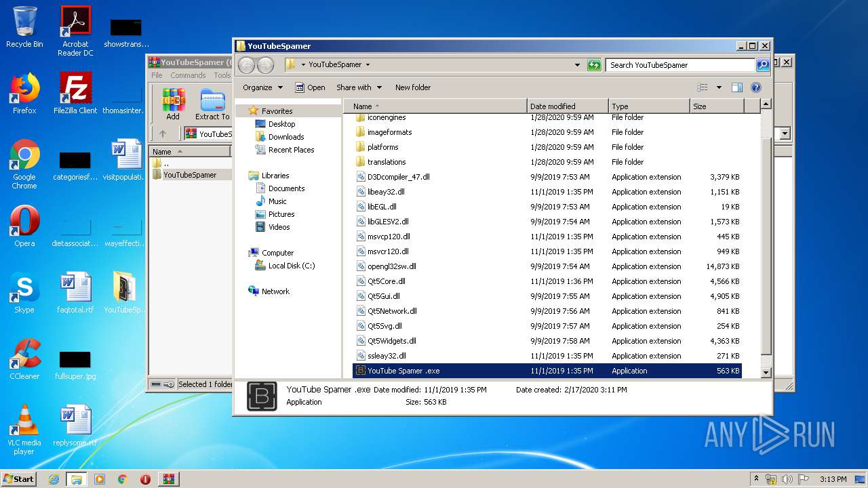Sort by the Date modified column header
Image resolution: width=868 pixels, height=488 pixels.
click(568, 106)
